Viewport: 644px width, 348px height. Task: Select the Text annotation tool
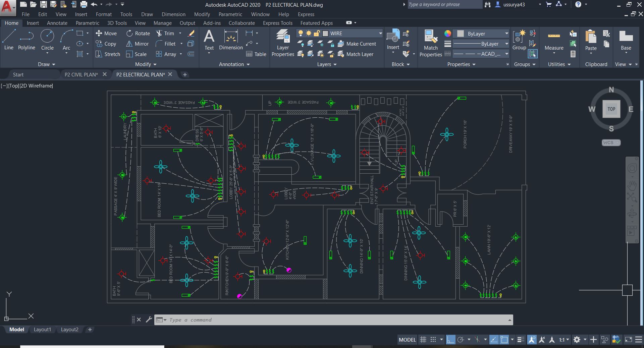[x=209, y=40]
